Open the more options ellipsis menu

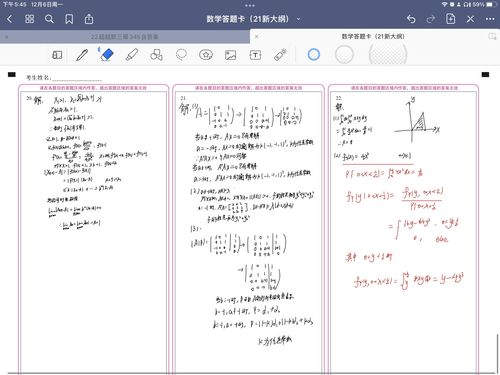point(490,19)
